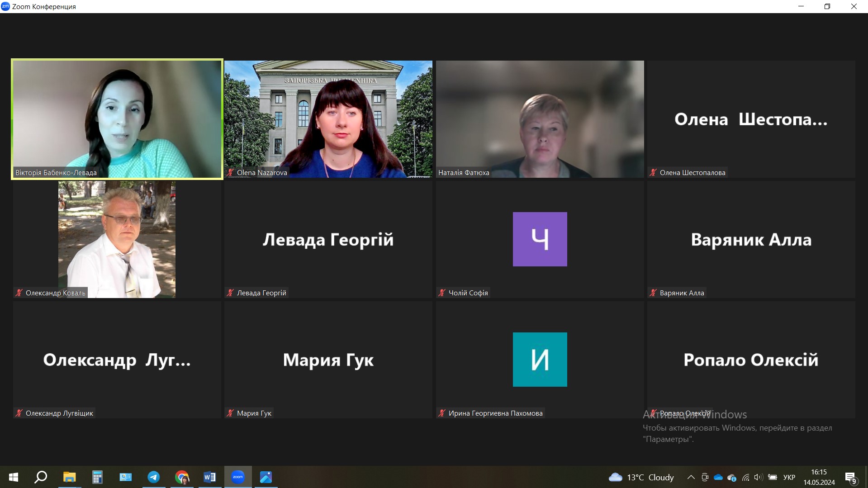The width and height of the screenshot is (868, 488).
Task: Click the OneDrive cloud icon in system tray
Action: (718, 477)
